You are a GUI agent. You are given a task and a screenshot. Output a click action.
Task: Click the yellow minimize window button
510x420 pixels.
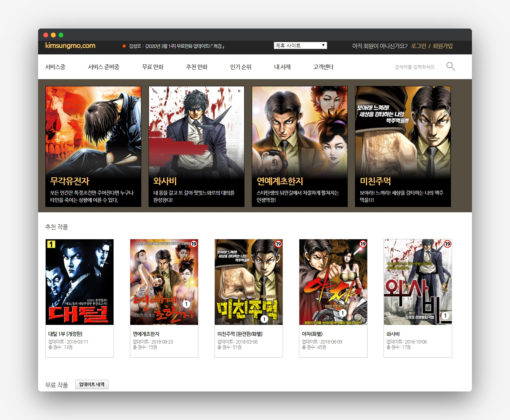(x=53, y=35)
